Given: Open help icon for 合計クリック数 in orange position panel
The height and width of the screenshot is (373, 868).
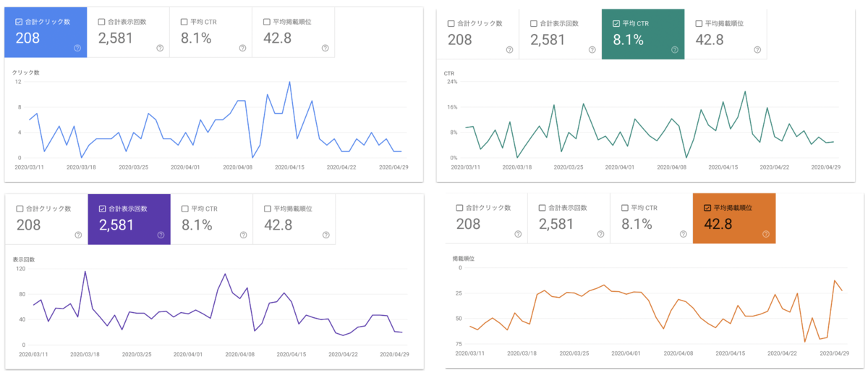Looking at the screenshot, I should 517,234.
